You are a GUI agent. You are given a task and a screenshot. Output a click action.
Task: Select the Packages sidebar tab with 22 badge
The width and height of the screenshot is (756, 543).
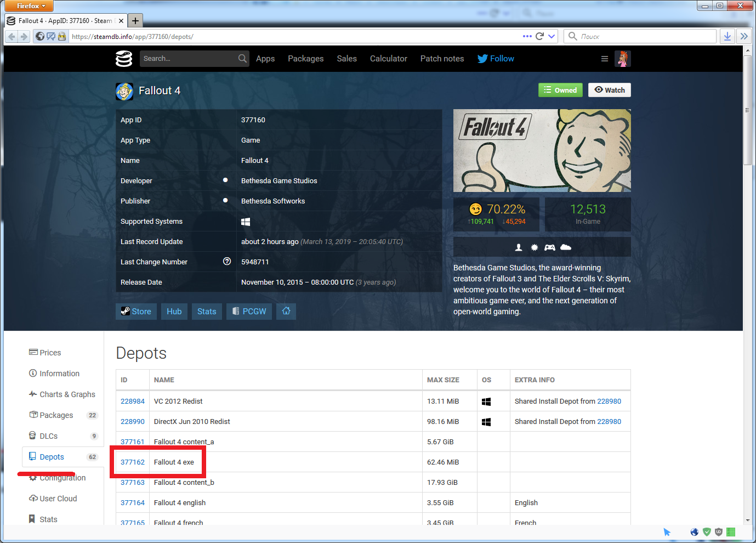click(62, 415)
